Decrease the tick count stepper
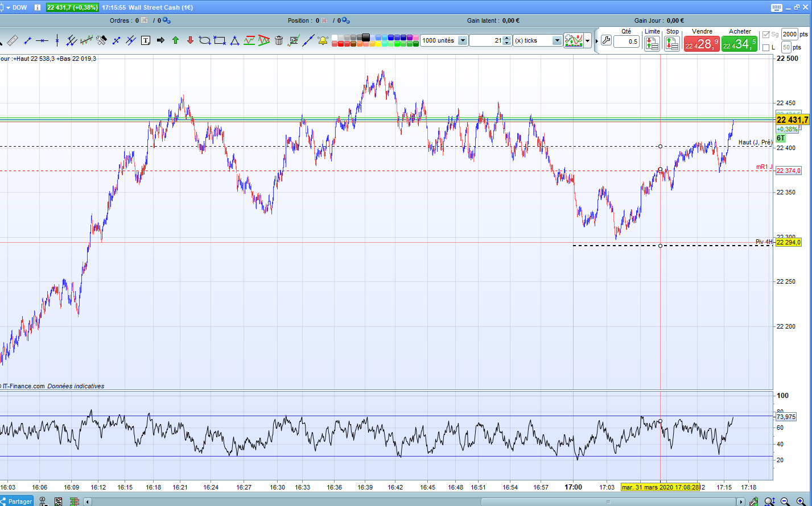 click(507, 43)
